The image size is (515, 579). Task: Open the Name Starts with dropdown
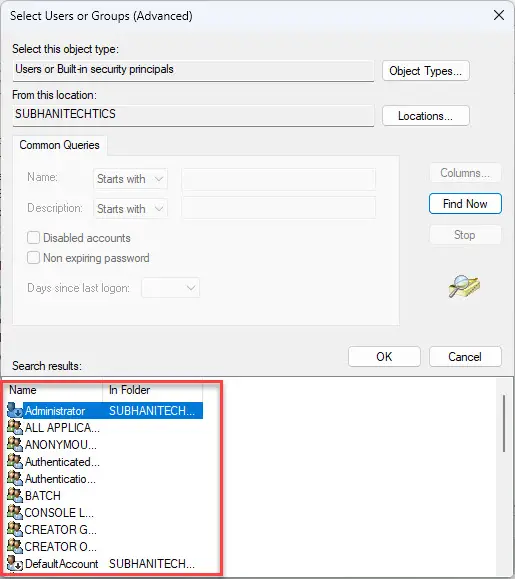pos(130,179)
